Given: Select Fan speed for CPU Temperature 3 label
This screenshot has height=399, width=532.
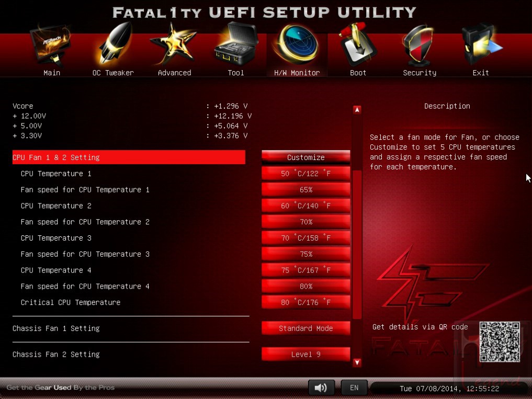Looking at the screenshot, I should point(85,254).
